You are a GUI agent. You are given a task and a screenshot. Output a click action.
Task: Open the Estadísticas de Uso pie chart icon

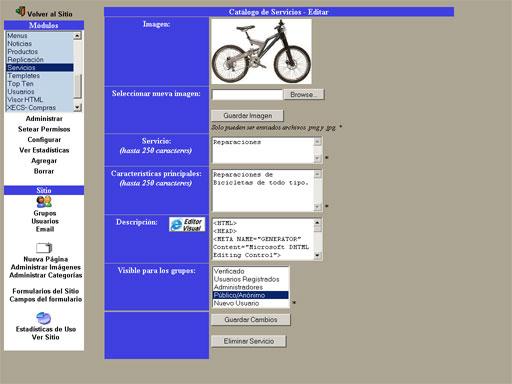pyautogui.click(x=44, y=318)
